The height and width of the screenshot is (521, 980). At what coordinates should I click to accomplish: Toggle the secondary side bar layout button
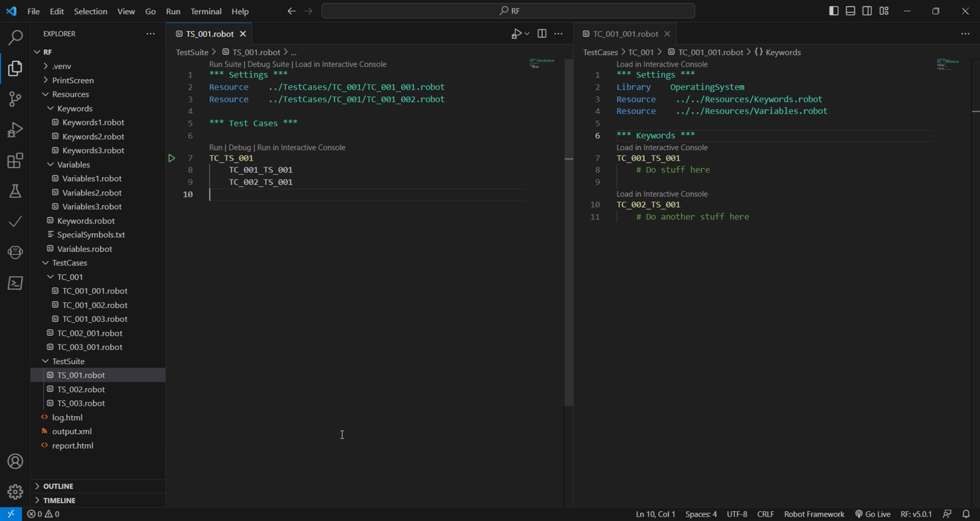tap(867, 11)
